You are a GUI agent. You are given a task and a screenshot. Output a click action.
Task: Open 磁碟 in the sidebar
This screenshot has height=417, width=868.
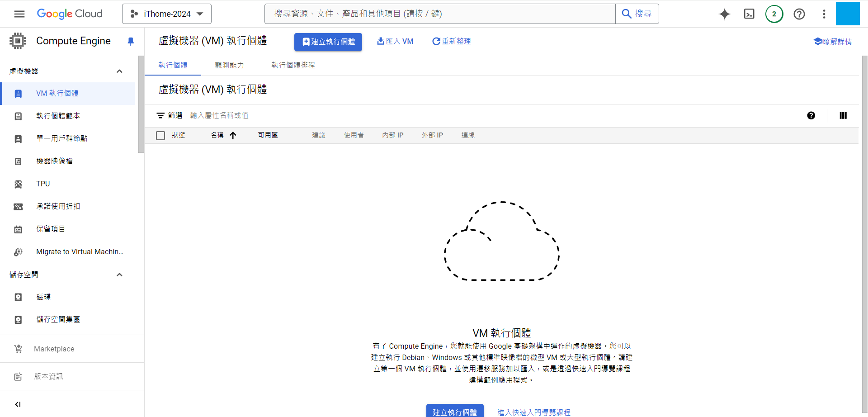click(x=68, y=297)
